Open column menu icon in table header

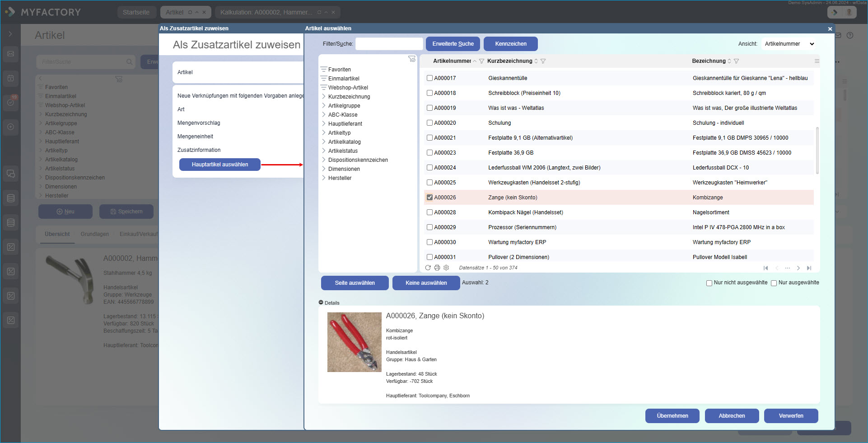[x=817, y=61]
